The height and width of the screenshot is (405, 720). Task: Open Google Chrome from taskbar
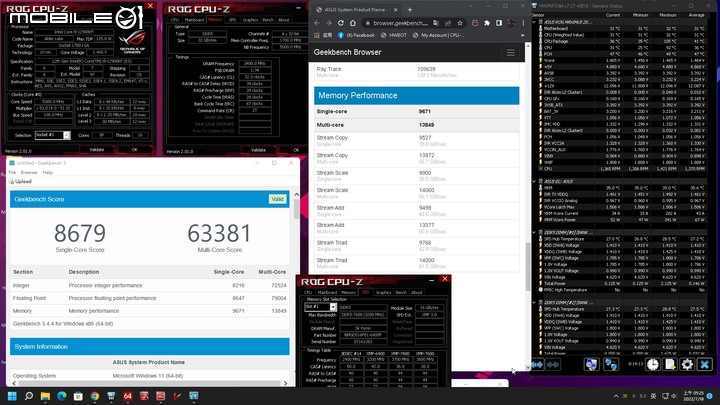(95, 396)
